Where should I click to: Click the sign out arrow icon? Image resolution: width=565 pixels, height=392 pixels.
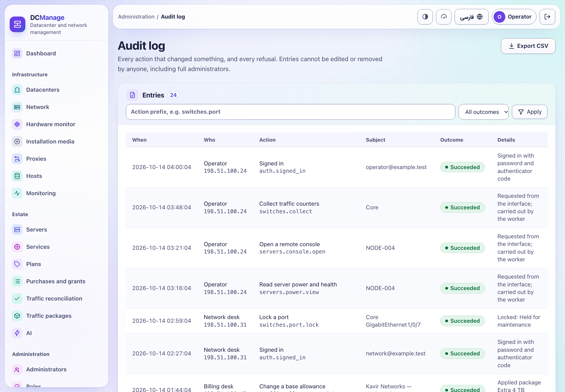pos(547,17)
